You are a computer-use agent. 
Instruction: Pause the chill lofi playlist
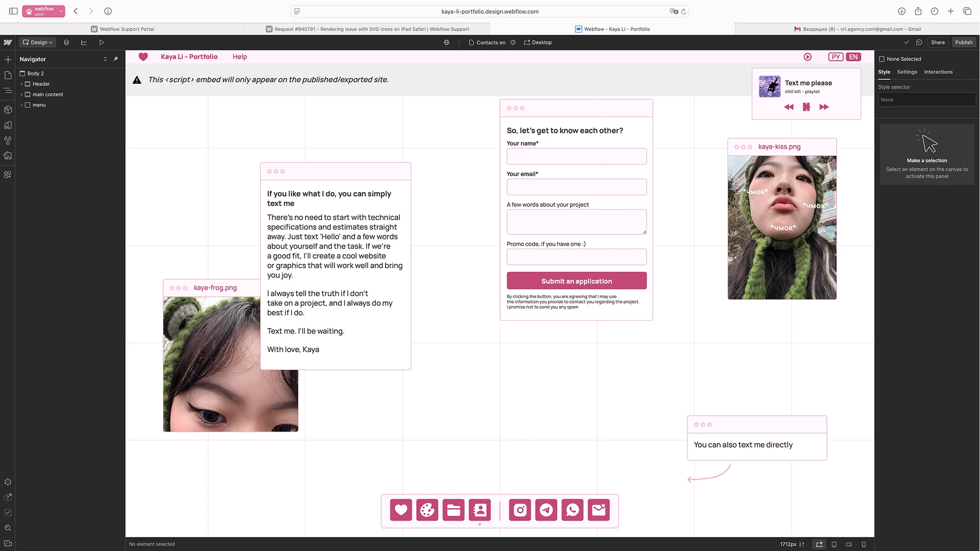[x=806, y=107]
